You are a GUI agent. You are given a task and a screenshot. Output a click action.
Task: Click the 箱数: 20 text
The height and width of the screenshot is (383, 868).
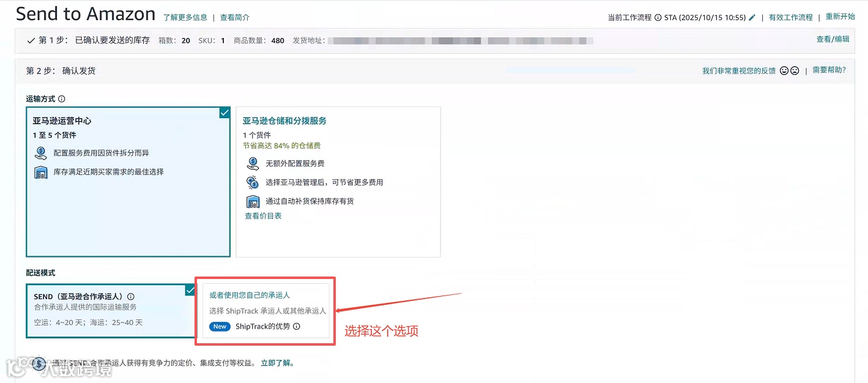pos(174,40)
